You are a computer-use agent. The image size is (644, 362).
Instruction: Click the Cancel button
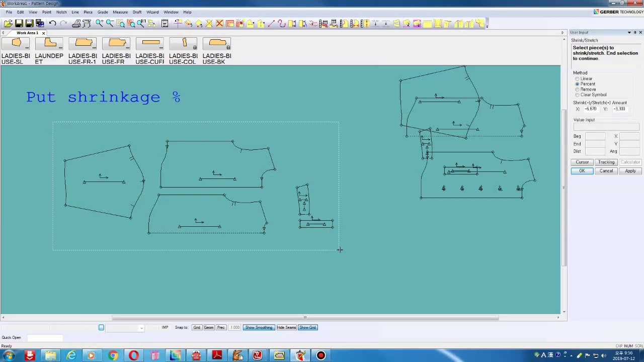606,171
